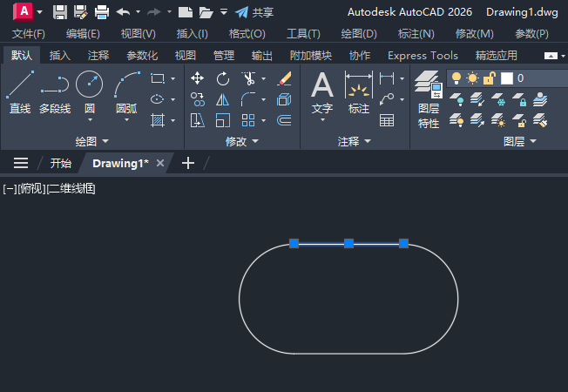Switch to the 参数化 ribbon tab
The width and height of the screenshot is (568, 392).
tap(142, 56)
